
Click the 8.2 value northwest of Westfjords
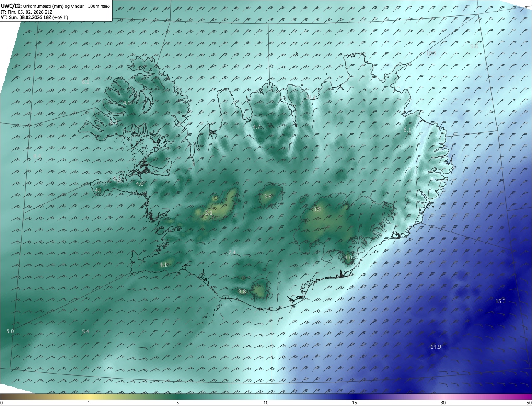(86, 82)
